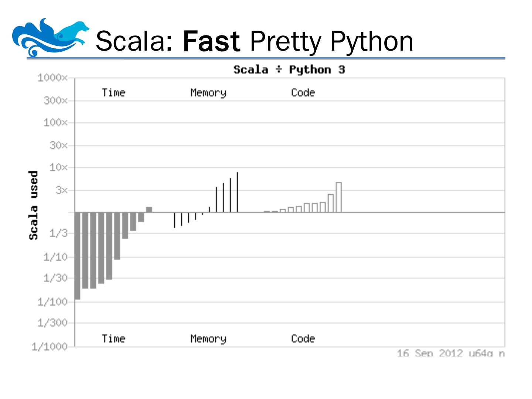Click the tallest black Memory line
This screenshot has height=399, width=532.
click(x=237, y=192)
